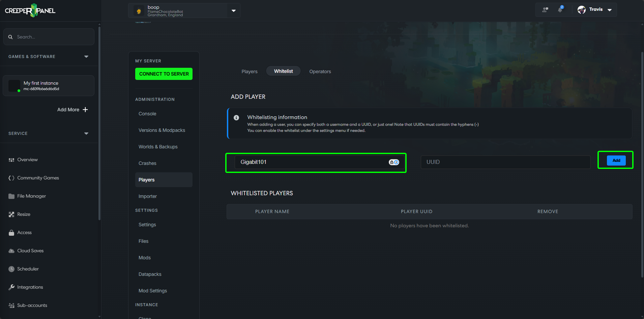
Task: Open the Players tab
Action: pyautogui.click(x=249, y=71)
